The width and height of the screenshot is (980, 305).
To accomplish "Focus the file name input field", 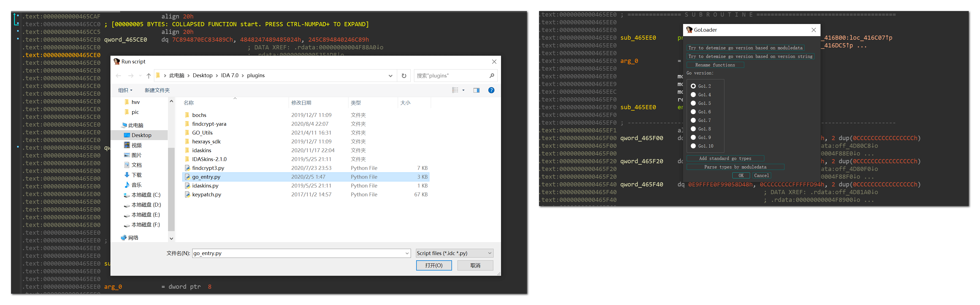I will pos(298,253).
